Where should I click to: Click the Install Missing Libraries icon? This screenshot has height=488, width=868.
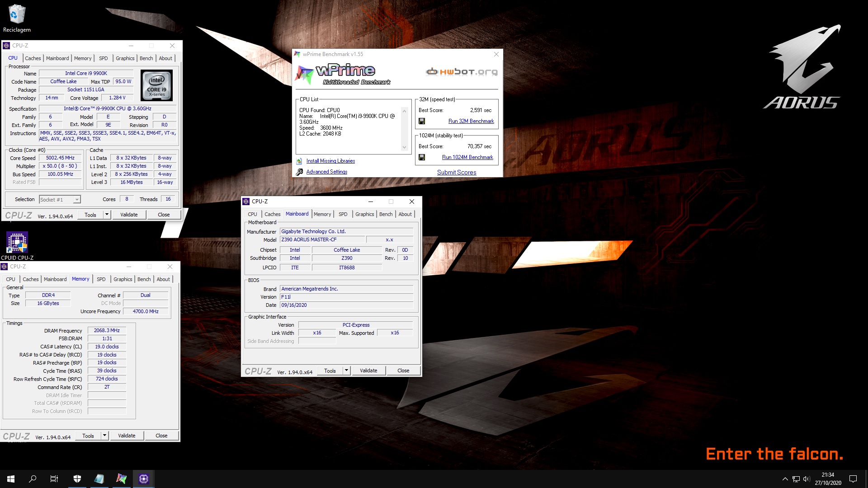(299, 161)
